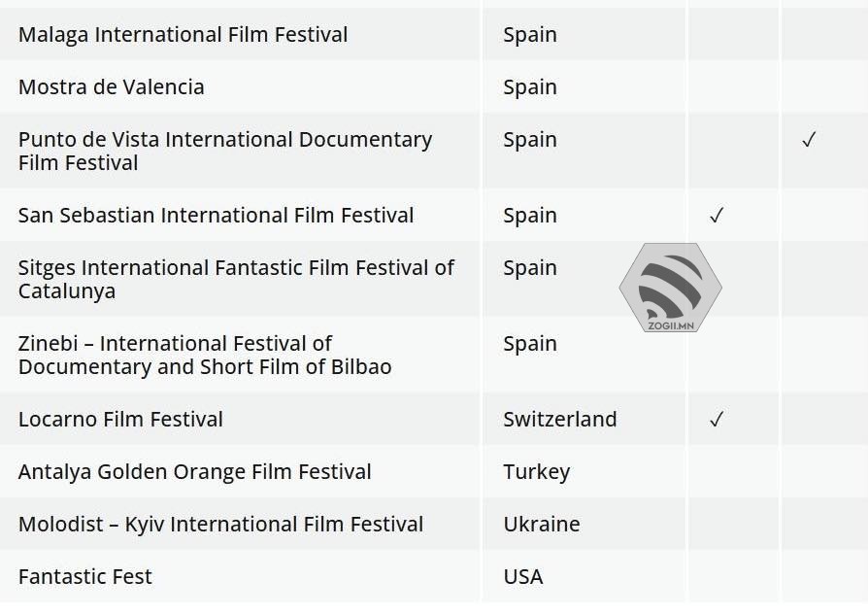868x614 pixels.
Task: Click the USA country cell
Action: (x=522, y=577)
